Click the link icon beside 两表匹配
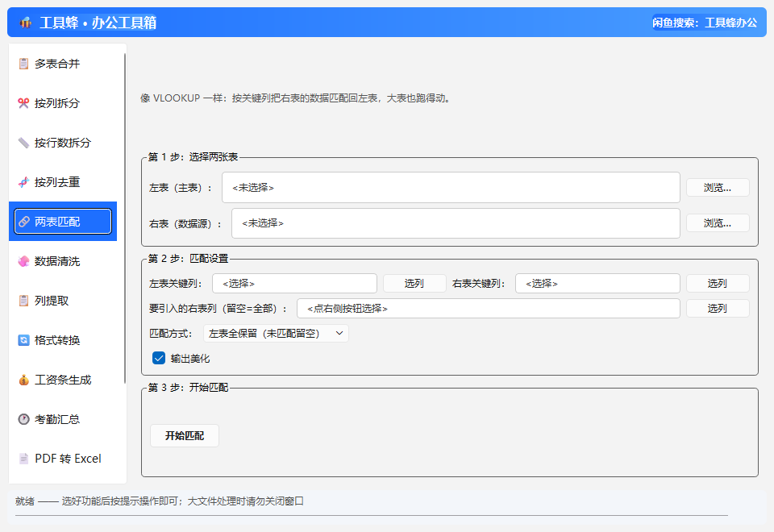 click(x=23, y=222)
